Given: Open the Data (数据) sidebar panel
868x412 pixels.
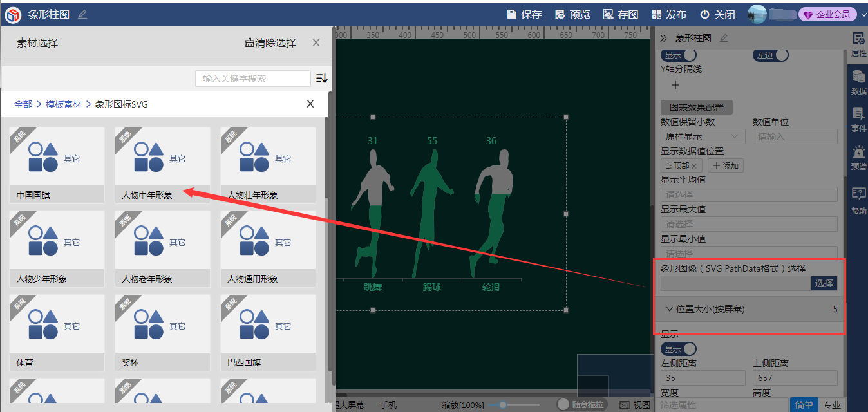Looking at the screenshot, I should pos(858,82).
